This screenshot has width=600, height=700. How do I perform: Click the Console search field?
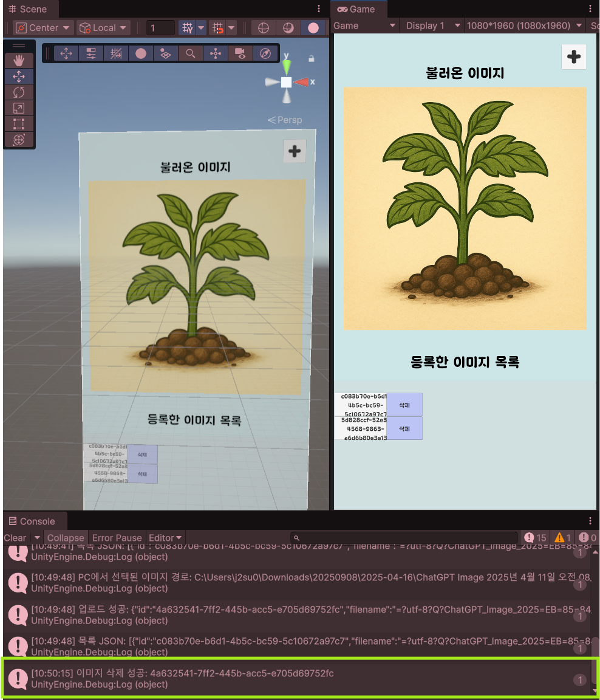(x=404, y=538)
